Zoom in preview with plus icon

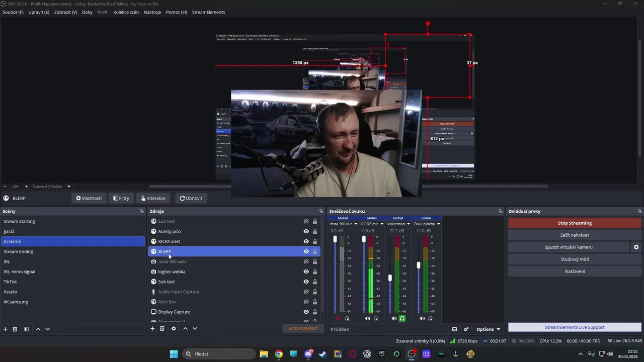click(x=27, y=187)
